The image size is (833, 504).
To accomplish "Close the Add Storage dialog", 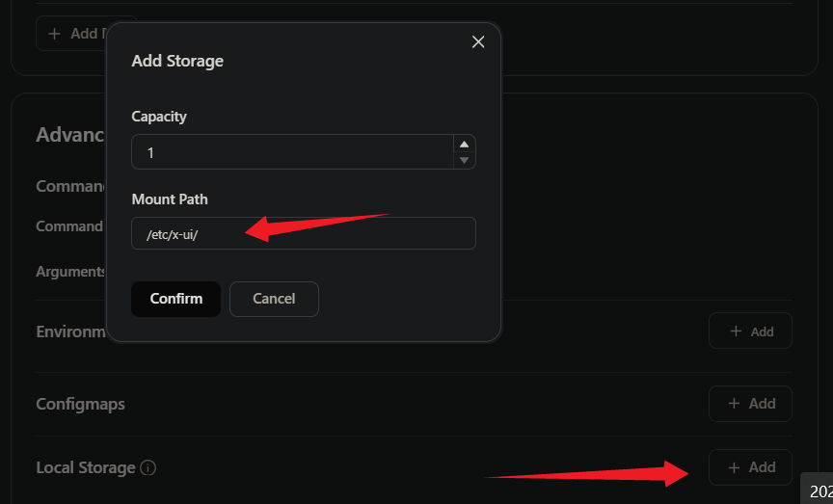I will [478, 42].
